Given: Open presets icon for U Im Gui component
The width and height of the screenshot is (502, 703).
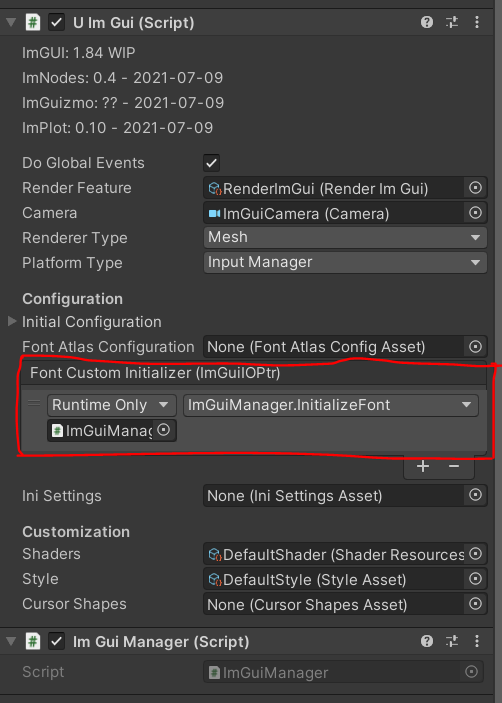Looking at the screenshot, I should (452, 22).
